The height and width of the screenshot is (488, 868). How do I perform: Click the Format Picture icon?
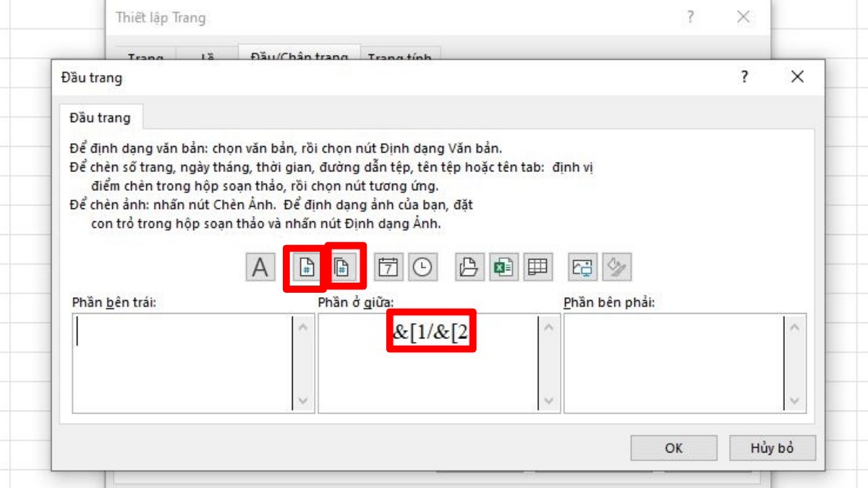coord(617,267)
